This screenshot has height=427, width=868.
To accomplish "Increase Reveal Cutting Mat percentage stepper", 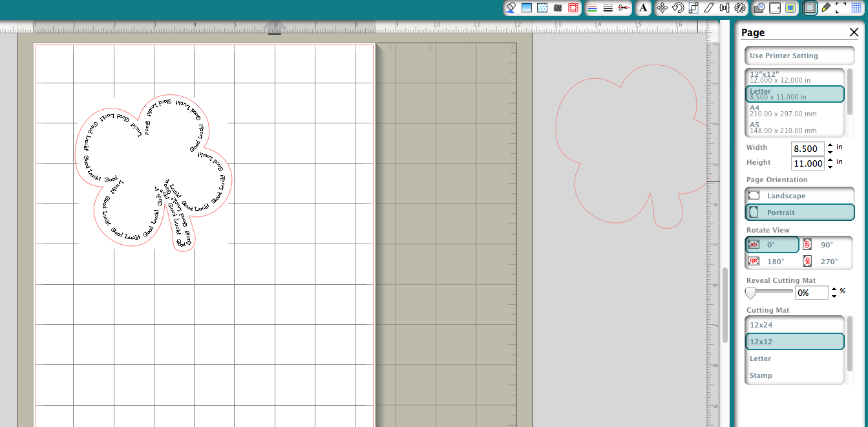I will (x=834, y=289).
